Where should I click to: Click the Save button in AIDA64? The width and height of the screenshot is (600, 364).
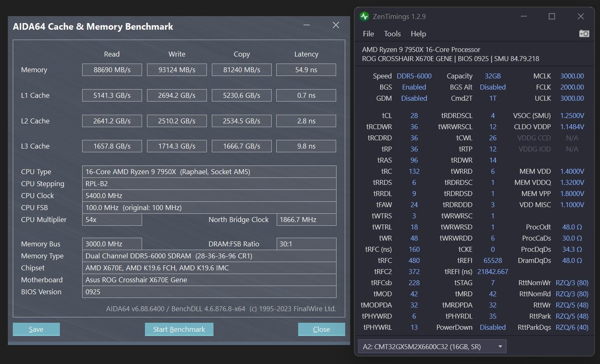click(36, 329)
